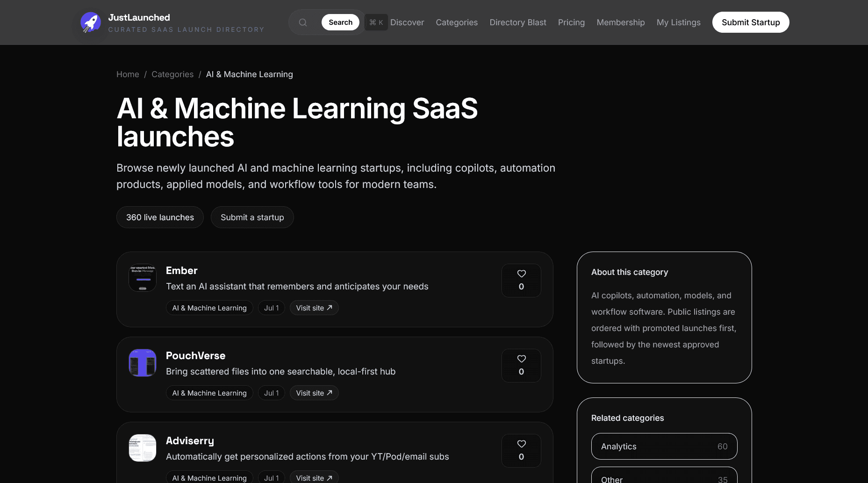Image resolution: width=868 pixels, height=483 pixels.
Task: Open the Other related category
Action: 664,476
